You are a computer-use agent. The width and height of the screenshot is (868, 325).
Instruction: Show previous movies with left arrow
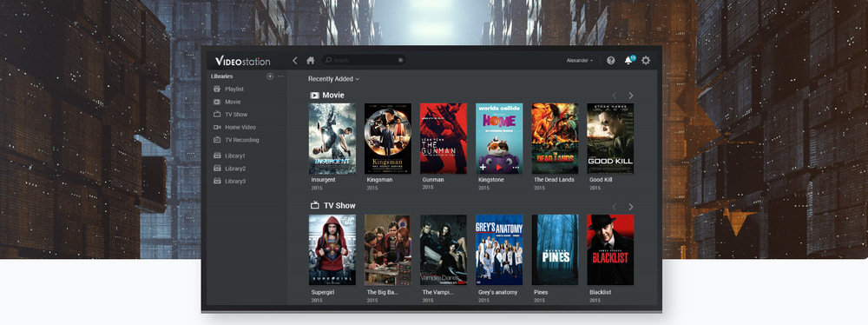614,96
